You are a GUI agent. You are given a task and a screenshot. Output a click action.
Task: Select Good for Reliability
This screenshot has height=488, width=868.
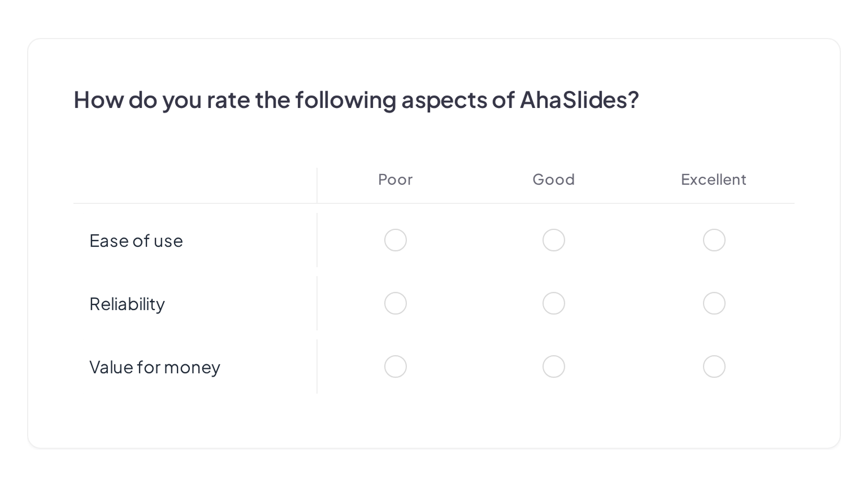[x=553, y=304]
